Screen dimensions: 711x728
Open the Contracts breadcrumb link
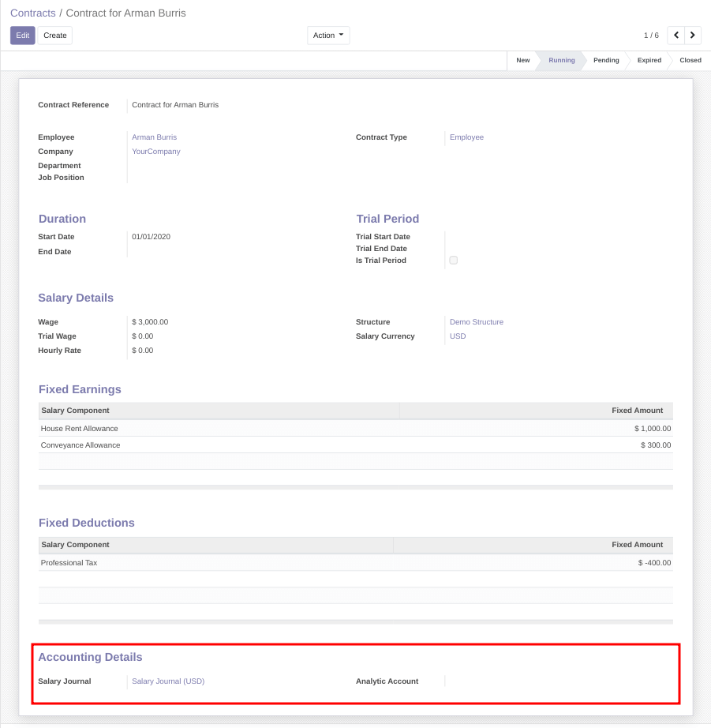point(32,13)
